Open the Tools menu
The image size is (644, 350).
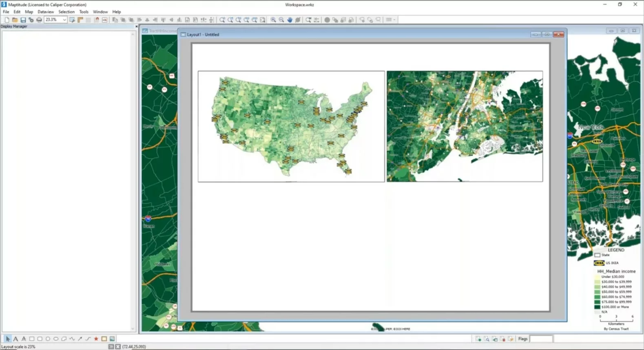click(x=84, y=12)
